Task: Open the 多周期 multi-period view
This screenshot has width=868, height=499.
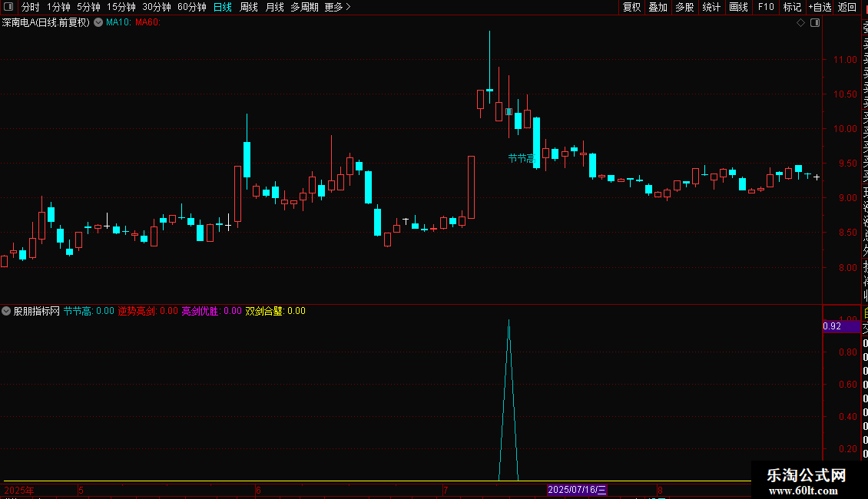Action: pyautogui.click(x=304, y=7)
